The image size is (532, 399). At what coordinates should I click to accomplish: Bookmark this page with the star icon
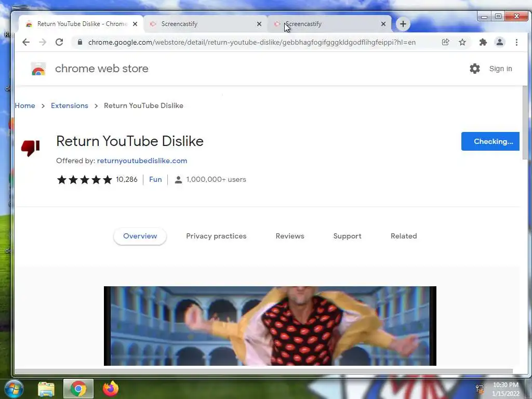pos(462,42)
